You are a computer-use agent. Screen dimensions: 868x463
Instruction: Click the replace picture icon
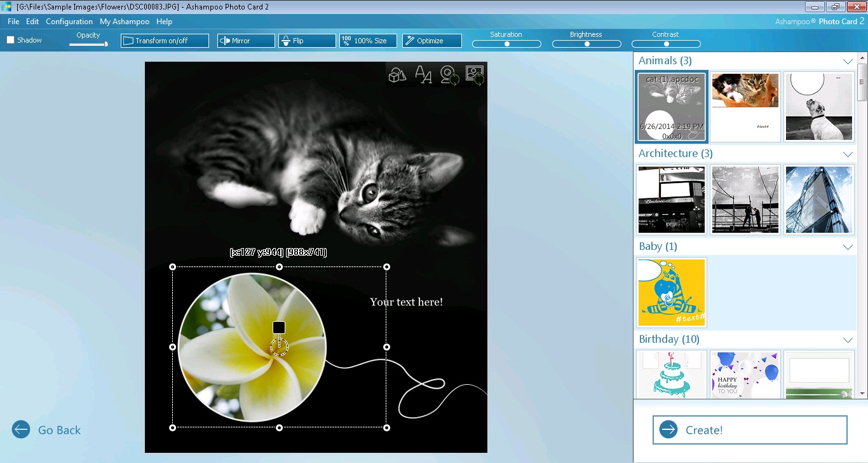(475, 75)
